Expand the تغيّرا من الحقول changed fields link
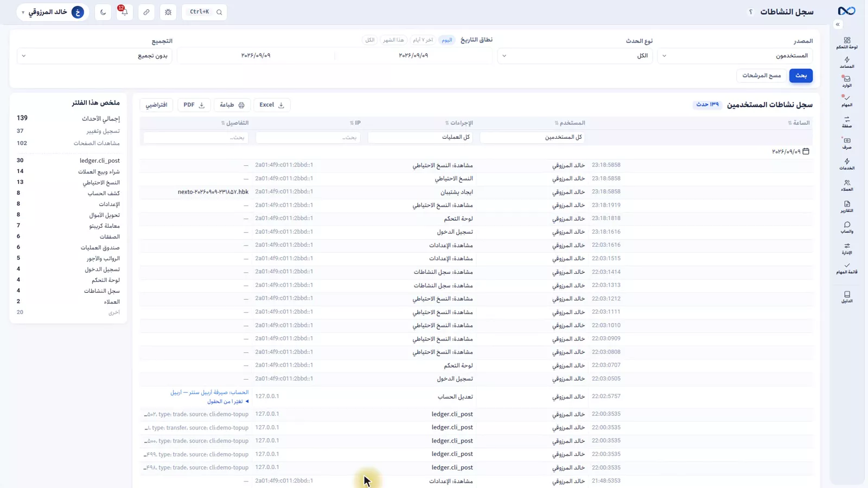This screenshot has height=488, width=868. [228, 401]
